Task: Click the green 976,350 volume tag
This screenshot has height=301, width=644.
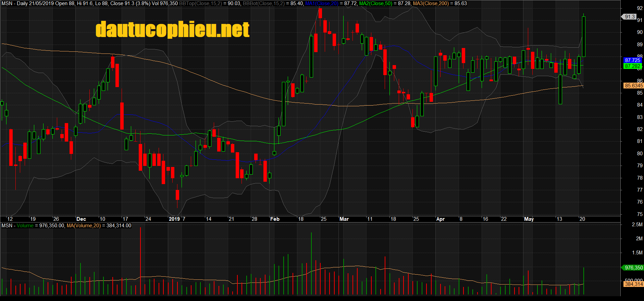Action: pyautogui.click(x=633, y=268)
